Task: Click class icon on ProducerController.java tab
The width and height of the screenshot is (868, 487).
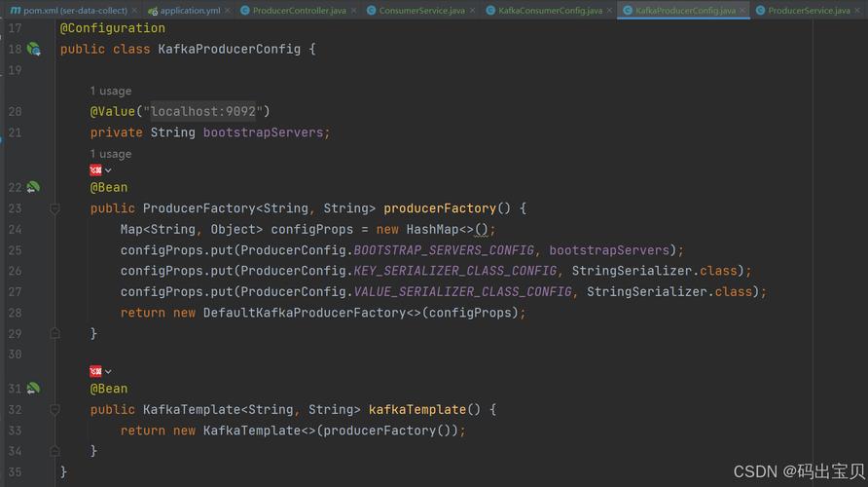Action: point(245,11)
